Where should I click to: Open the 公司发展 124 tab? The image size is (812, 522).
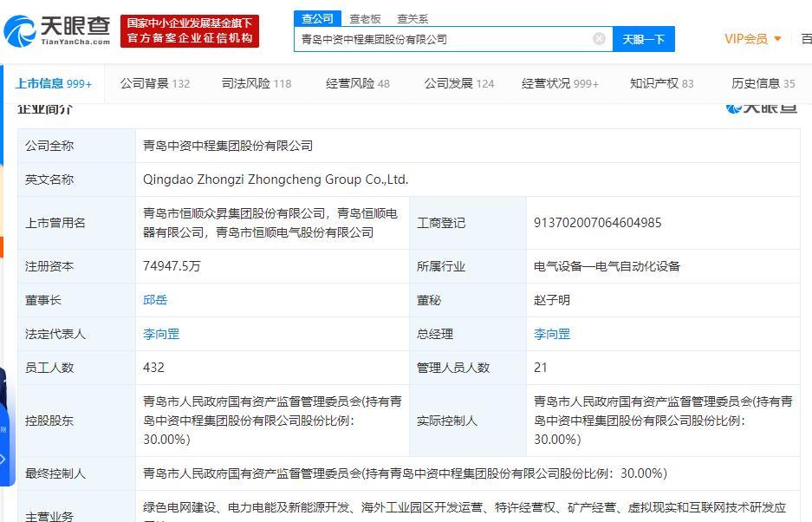click(458, 83)
